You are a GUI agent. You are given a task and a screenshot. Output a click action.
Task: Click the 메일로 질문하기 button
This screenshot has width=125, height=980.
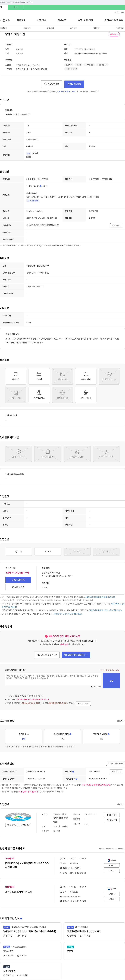83,703
